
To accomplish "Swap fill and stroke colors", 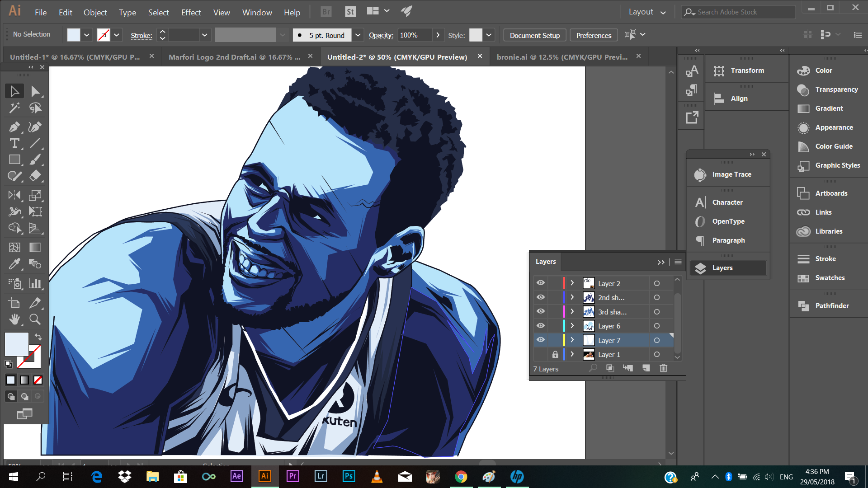I will coord(38,337).
